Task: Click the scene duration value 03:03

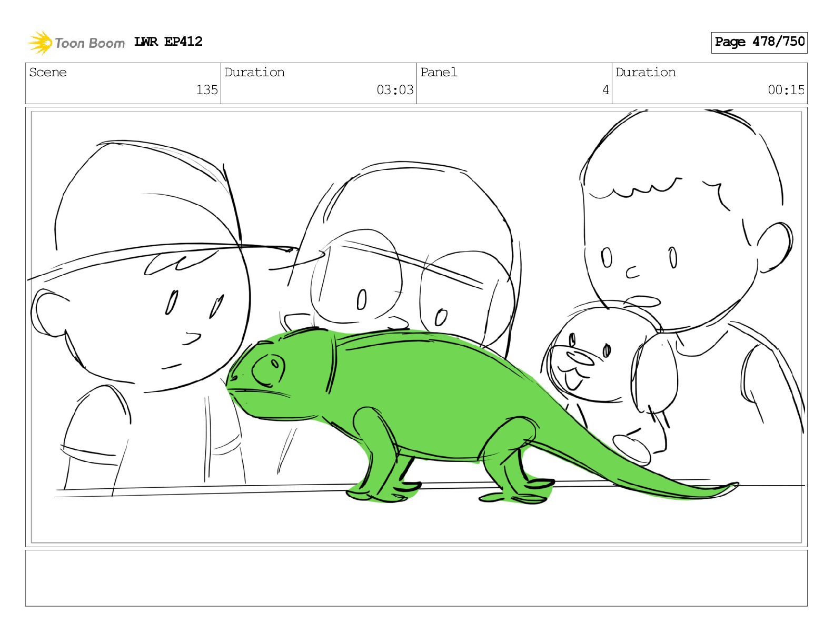Action: 395,90
